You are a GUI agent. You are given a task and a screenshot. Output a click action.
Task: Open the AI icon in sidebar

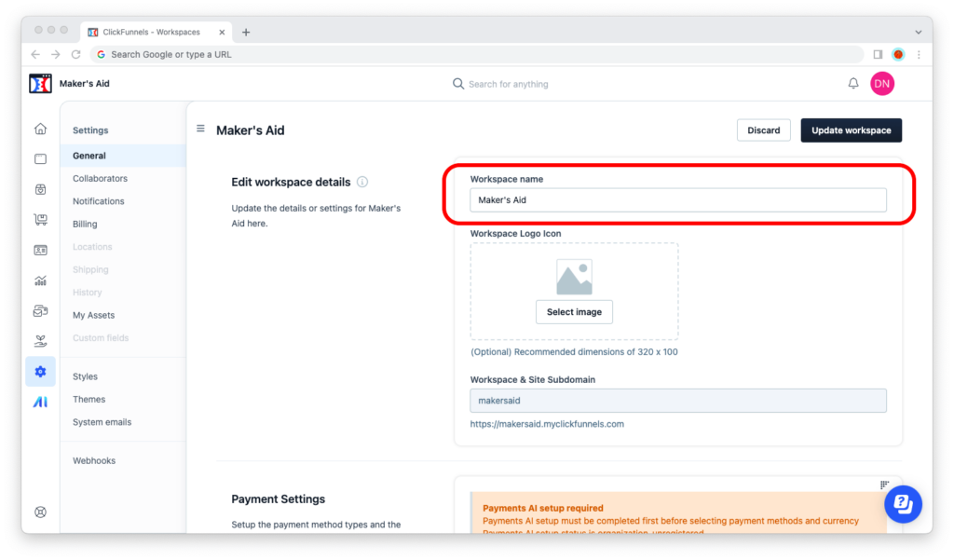click(x=40, y=402)
